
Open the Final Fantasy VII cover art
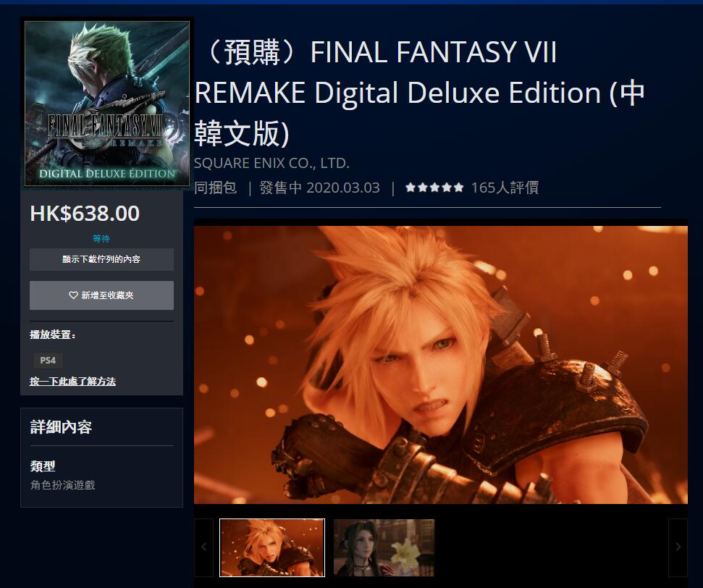pos(107,104)
